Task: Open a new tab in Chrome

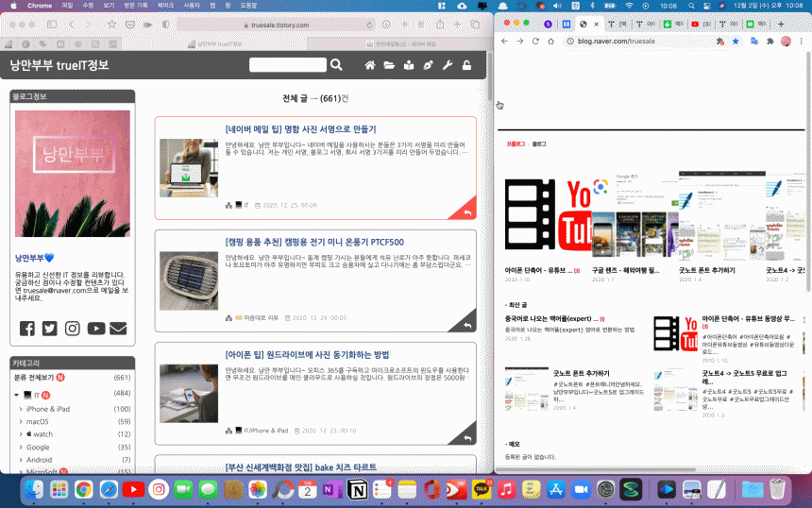Action: [x=781, y=24]
